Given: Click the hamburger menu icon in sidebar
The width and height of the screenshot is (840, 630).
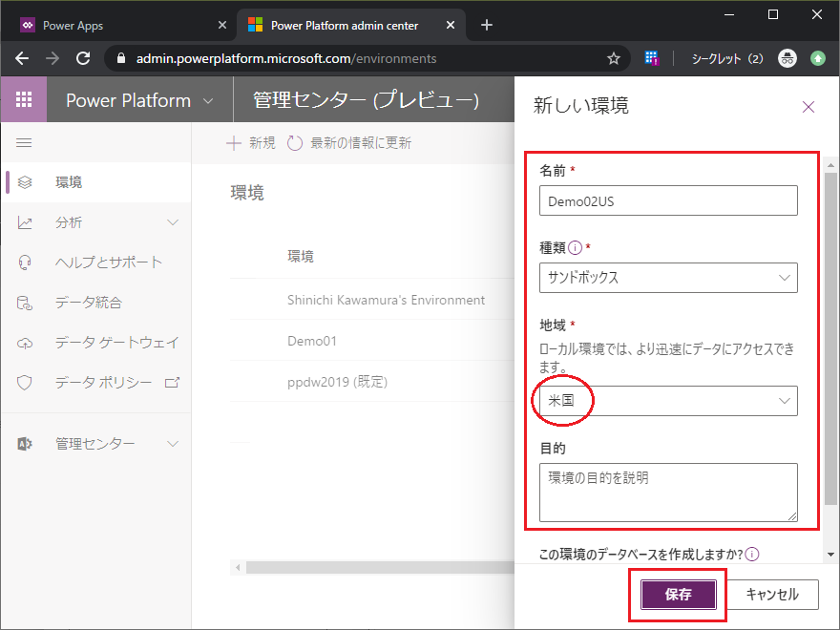Looking at the screenshot, I should pos(24,143).
